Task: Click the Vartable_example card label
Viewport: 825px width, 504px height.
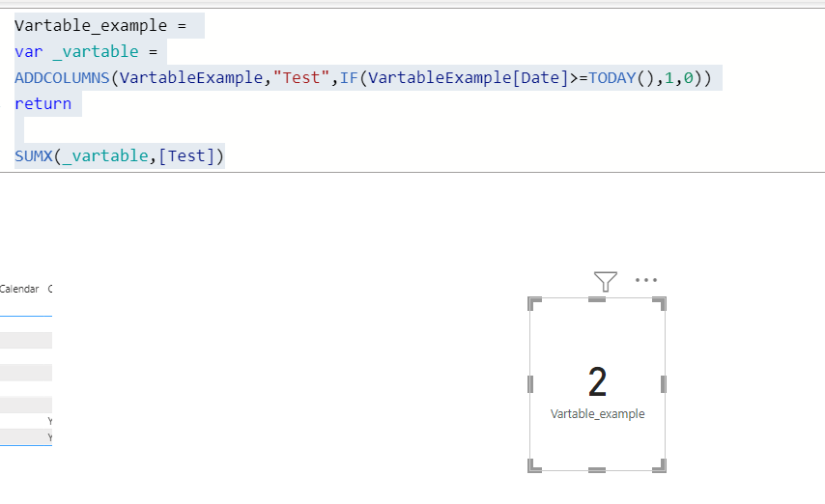Action: pyautogui.click(x=597, y=414)
